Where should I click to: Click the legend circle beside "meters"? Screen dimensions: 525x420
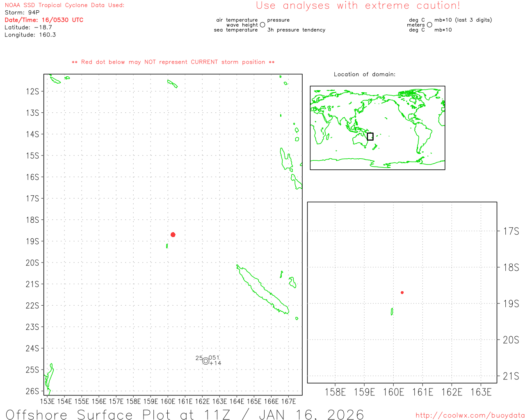point(429,25)
